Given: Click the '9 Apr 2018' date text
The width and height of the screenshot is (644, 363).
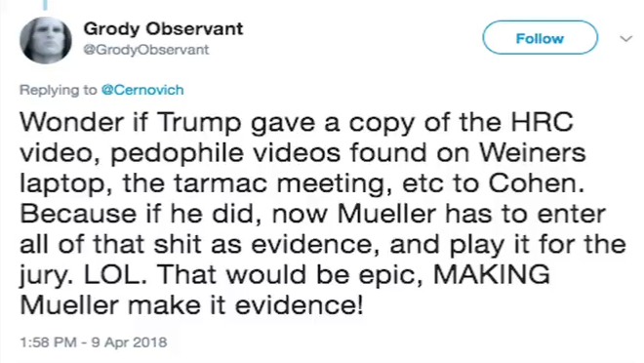Looking at the screenshot, I should [129, 343].
